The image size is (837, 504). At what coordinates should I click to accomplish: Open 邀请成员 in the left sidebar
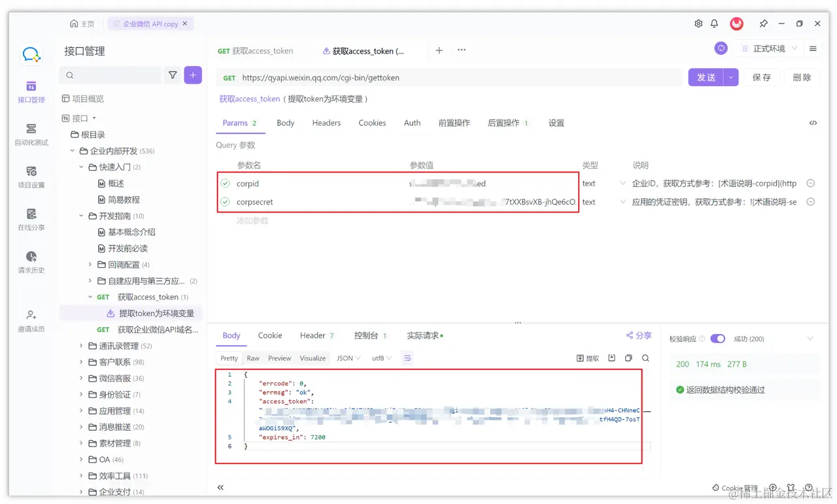pyautogui.click(x=31, y=321)
